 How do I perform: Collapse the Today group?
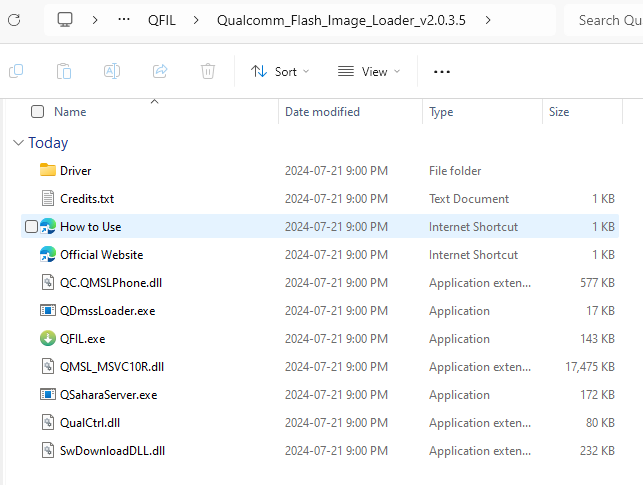coord(18,143)
